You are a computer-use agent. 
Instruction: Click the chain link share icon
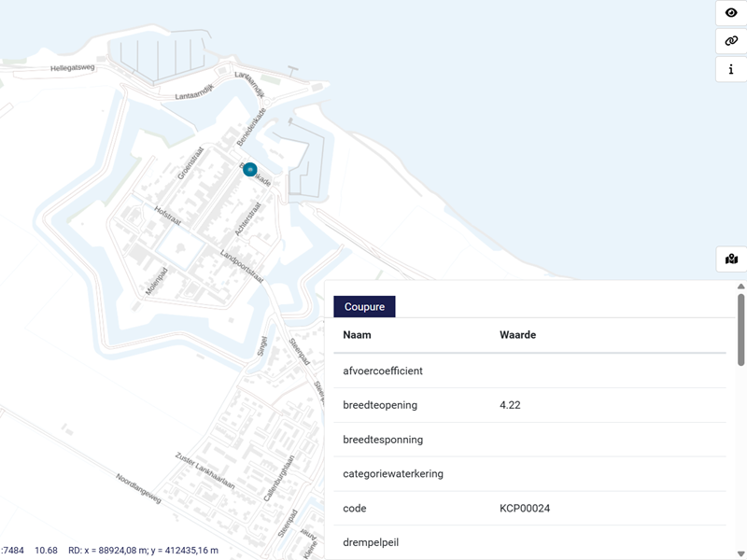coord(731,41)
